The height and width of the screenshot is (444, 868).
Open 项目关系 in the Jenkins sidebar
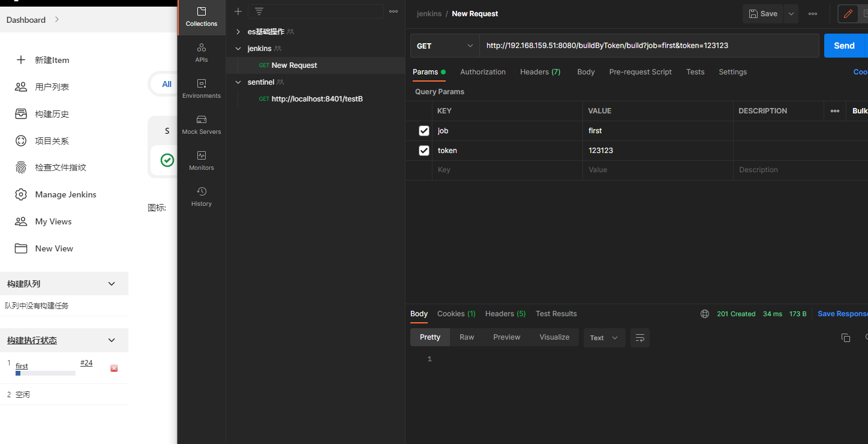[52, 141]
